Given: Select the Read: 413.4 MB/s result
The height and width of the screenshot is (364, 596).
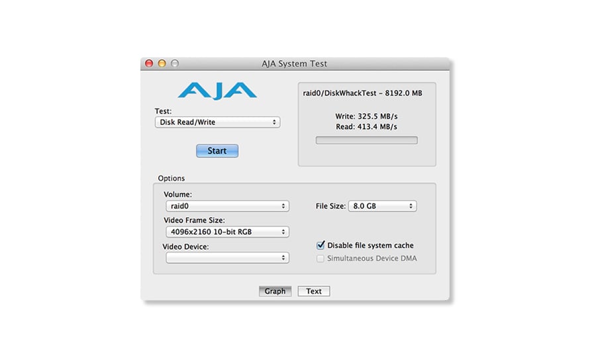Looking at the screenshot, I should [366, 126].
